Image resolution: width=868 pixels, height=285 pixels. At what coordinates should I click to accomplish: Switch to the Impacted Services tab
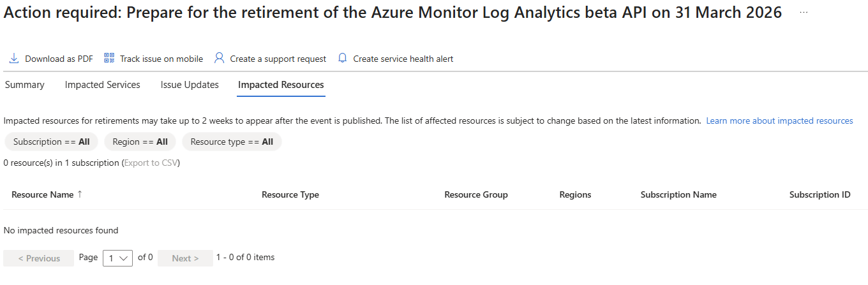(102, 85)
